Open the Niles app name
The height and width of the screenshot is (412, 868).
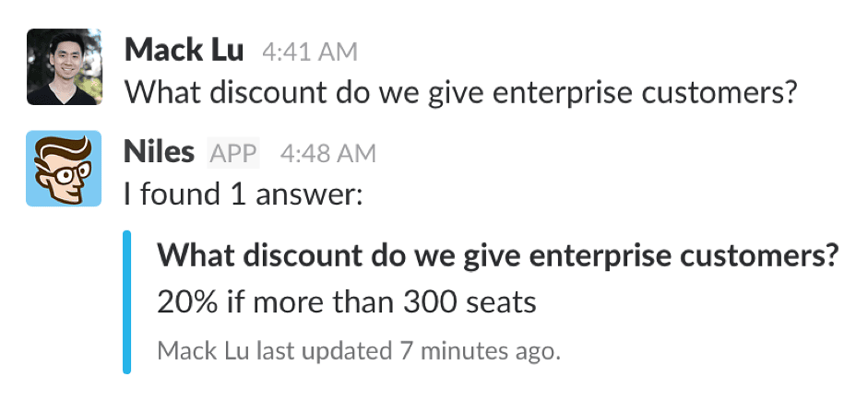tap(159, 152)
